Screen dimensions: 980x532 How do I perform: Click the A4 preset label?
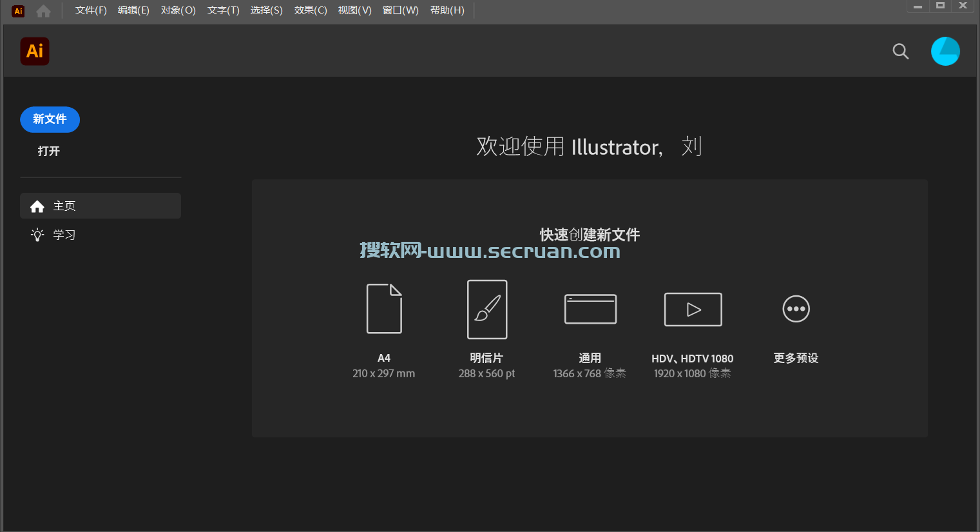(x=384, y=358)
